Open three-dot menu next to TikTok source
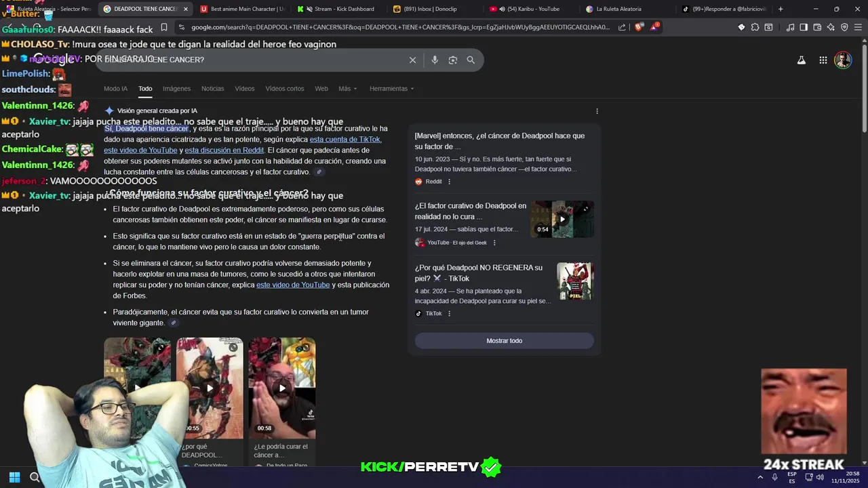This screenshot has height=488, width=868. coord(449,314)
